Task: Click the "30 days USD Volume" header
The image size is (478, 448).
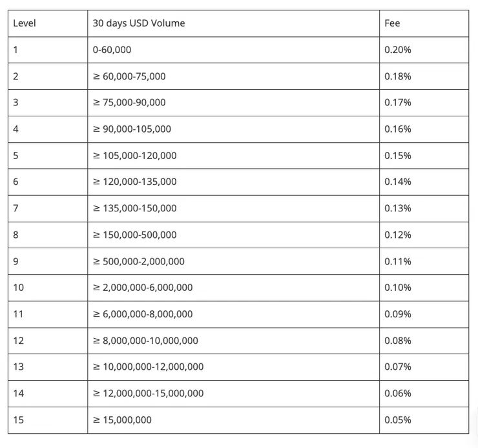Action: coord(139,23)
